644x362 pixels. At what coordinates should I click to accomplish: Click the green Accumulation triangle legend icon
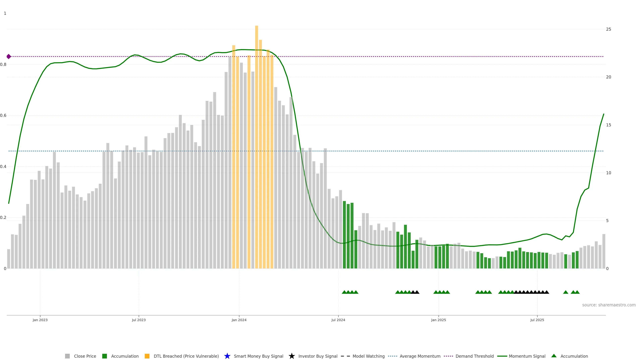[554, 356]
